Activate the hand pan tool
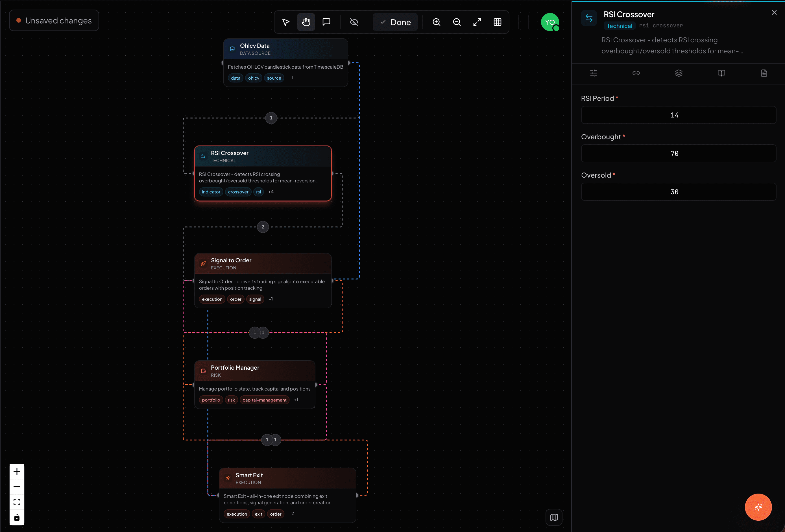785x532 pixels. (306, 22)
